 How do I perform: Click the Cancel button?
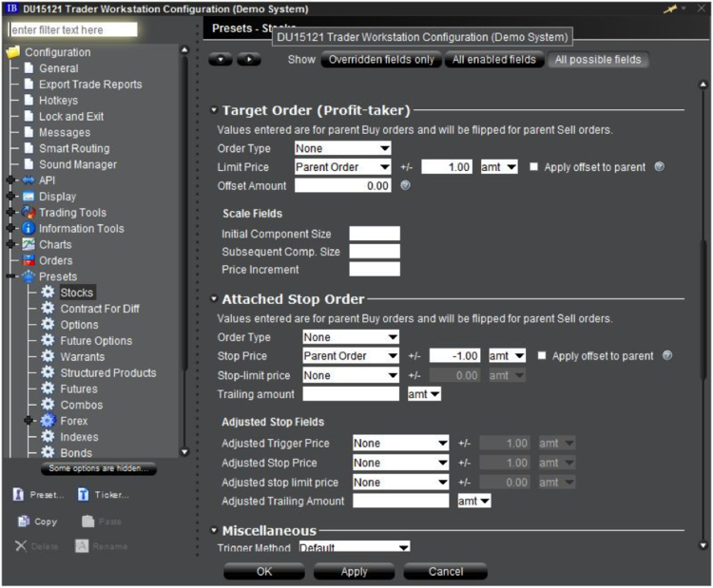click(446, 571)
